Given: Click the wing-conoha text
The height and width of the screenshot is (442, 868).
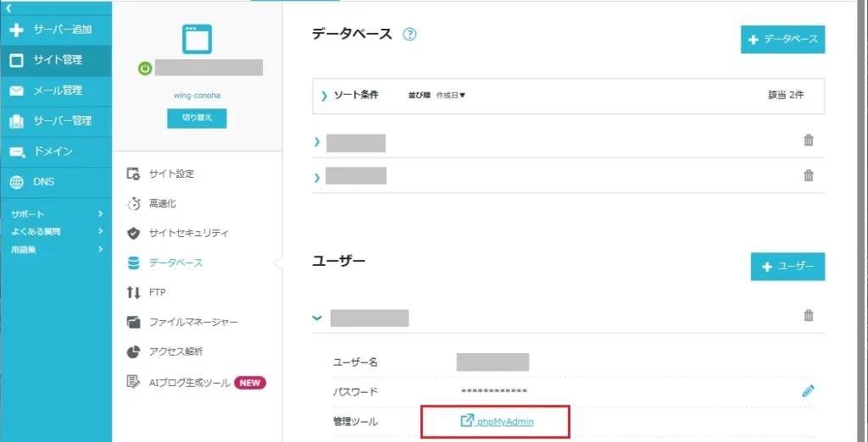Looking at the screenshot, I should 197,95.
